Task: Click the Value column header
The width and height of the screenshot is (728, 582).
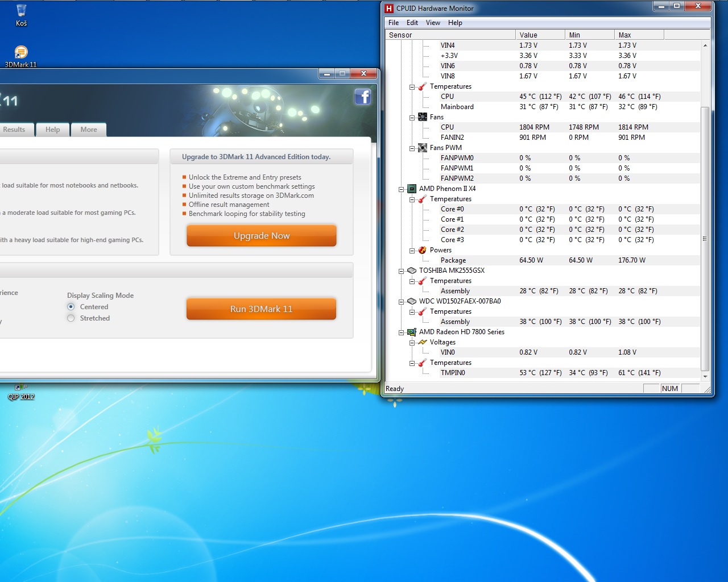Action: [540, 35]
